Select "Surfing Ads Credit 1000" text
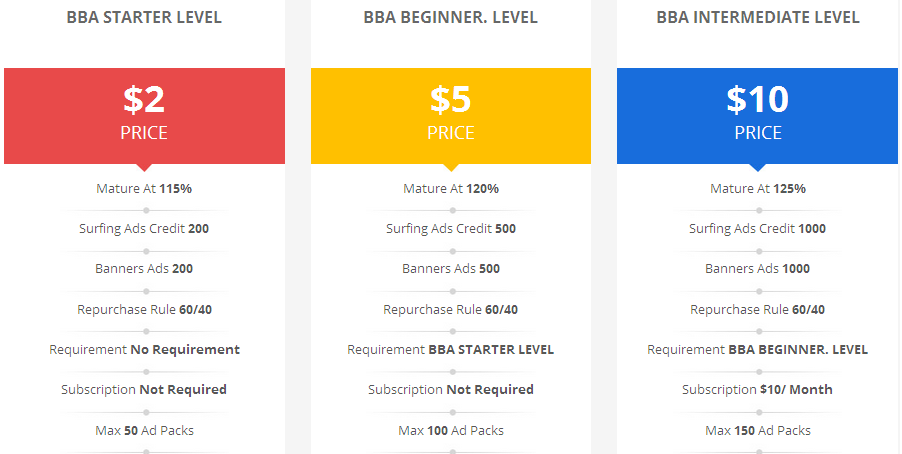The height and width of the screenshot is (454, 902). (758, 228)
